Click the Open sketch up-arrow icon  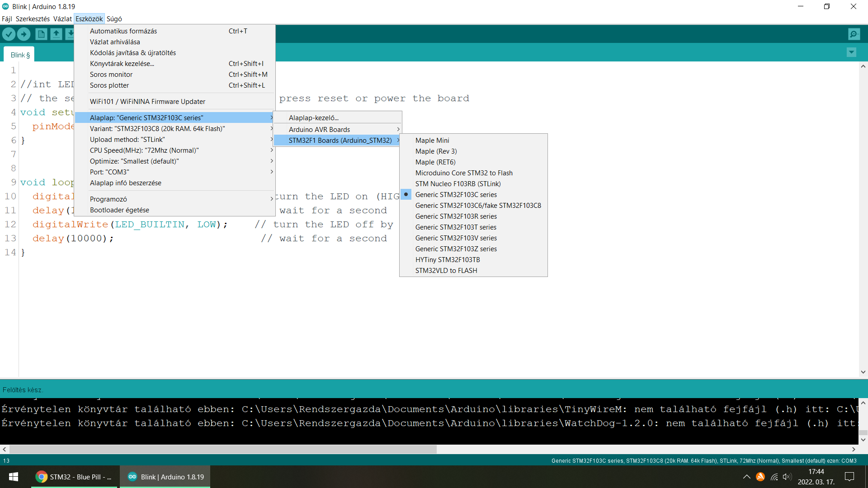56,34
